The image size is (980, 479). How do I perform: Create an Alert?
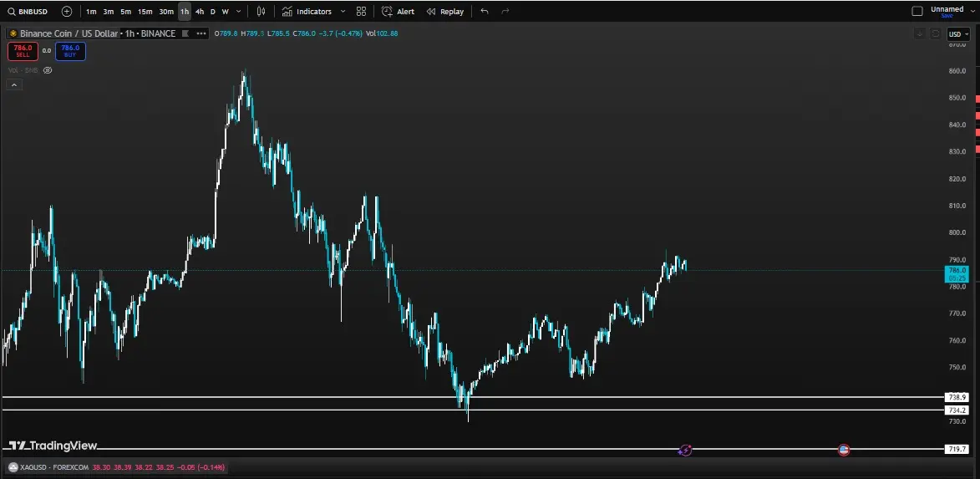(x=399, y=11)
